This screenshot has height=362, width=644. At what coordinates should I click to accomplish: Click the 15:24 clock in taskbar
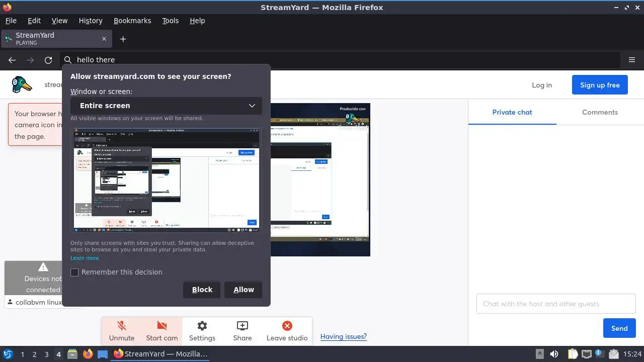click(x=632, y=354)
